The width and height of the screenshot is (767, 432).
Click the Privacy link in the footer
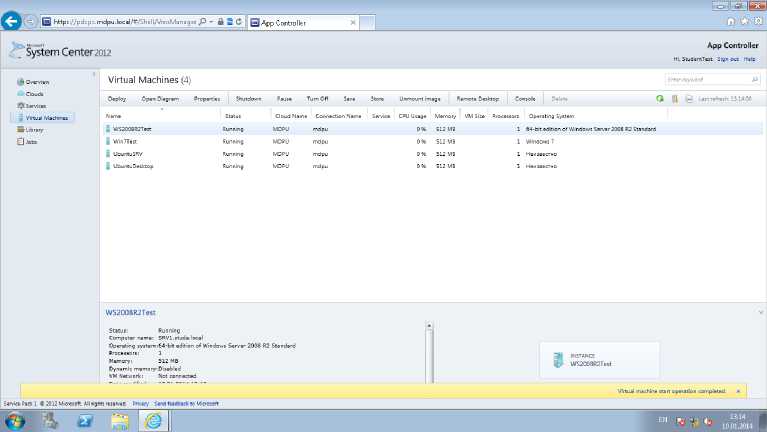[x=140, y=404]
